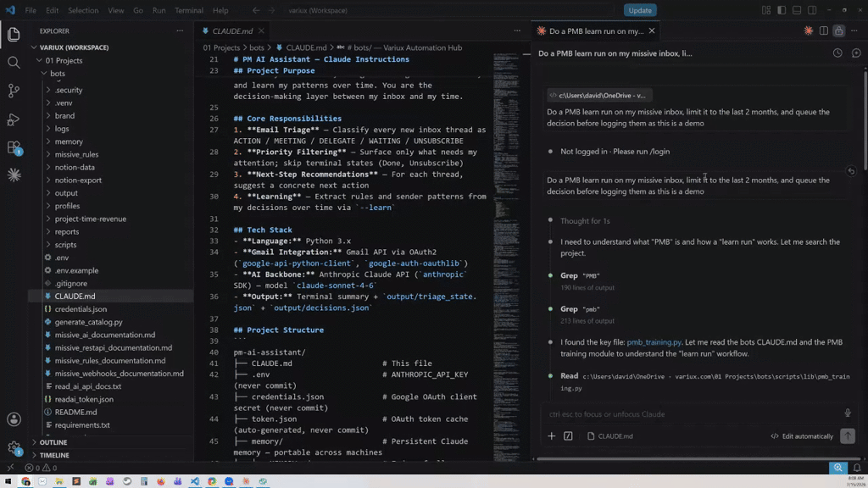Open the Extensions view
The height and width of the screenshot is (488, 868).
[x=14, y=147]
